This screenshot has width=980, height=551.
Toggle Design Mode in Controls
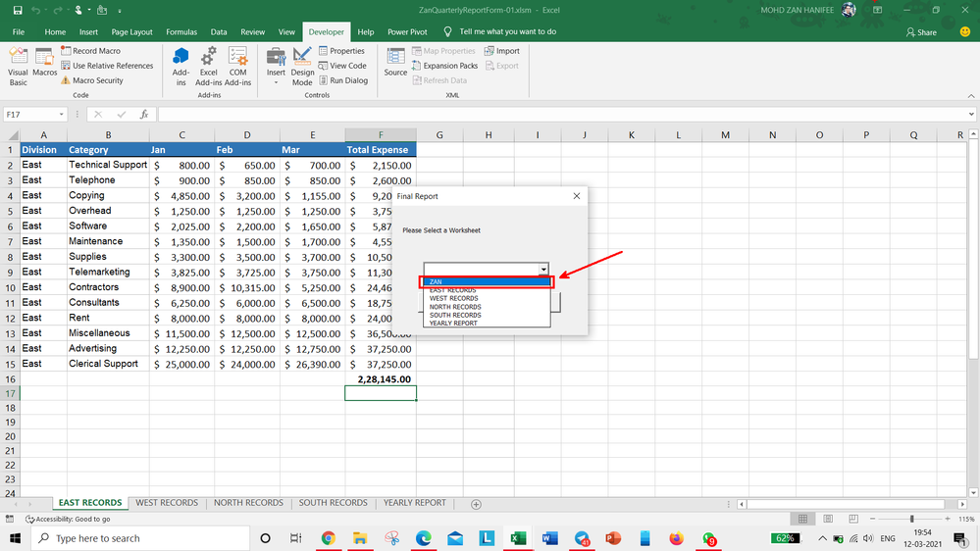click(x=302, y=65)
